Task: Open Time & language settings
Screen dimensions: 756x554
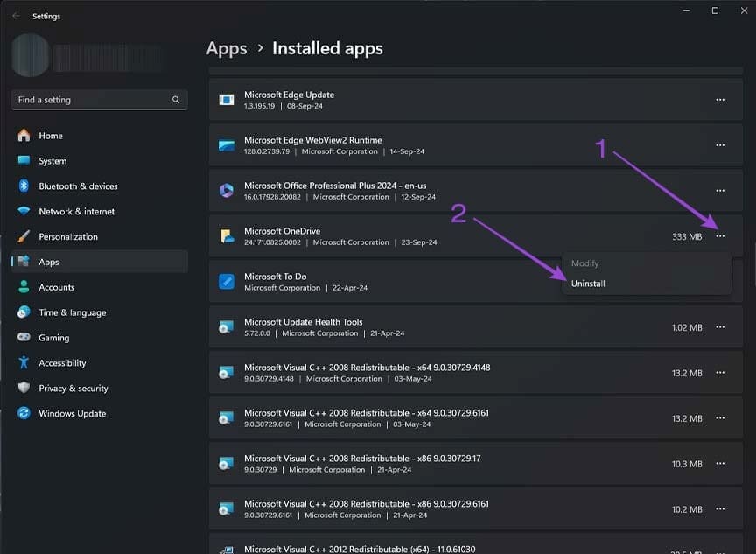Action: coord(100,312)
